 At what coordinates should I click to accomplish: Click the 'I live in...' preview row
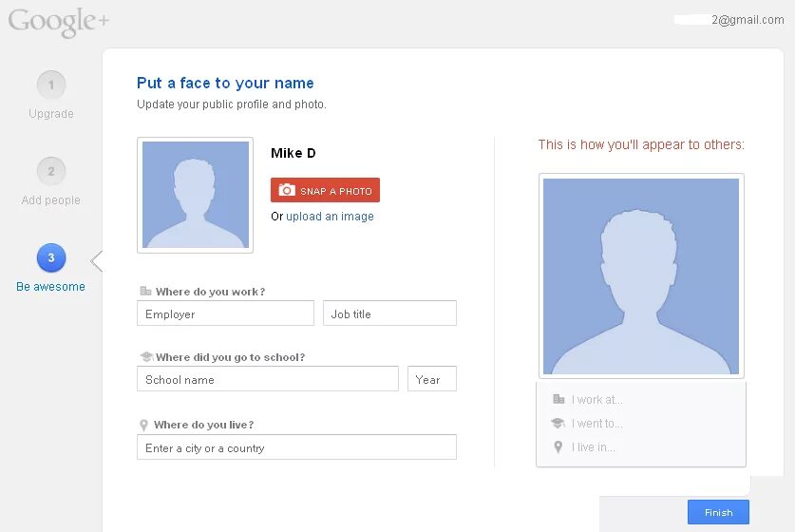(641, 447)
